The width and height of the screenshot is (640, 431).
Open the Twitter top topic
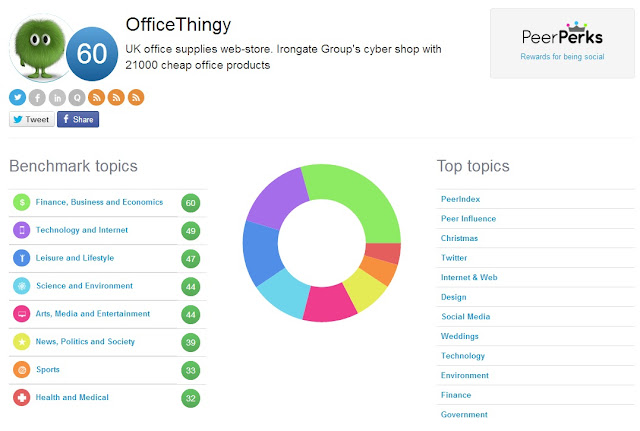[454, 258]
